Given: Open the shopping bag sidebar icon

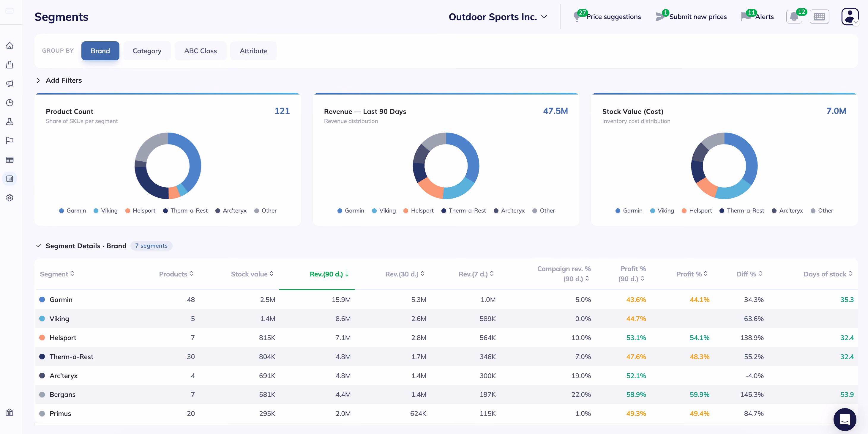Looking at the screenshot, I should 10,65.
